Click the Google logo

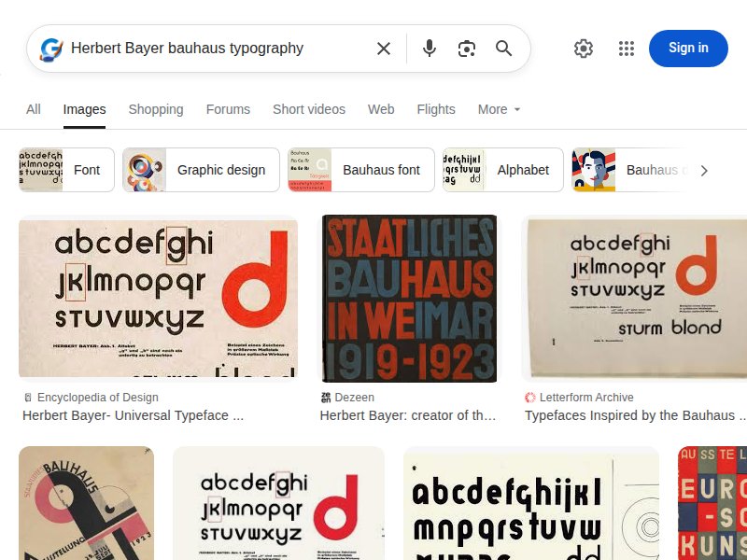tap(49, 49)
